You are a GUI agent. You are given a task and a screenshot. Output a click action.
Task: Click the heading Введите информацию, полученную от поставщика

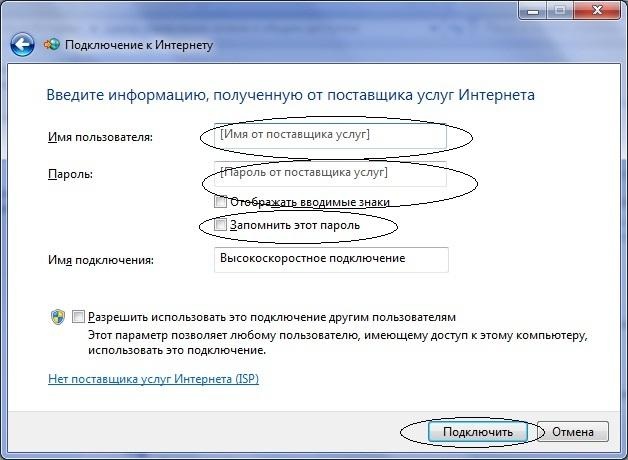[290, 95]
